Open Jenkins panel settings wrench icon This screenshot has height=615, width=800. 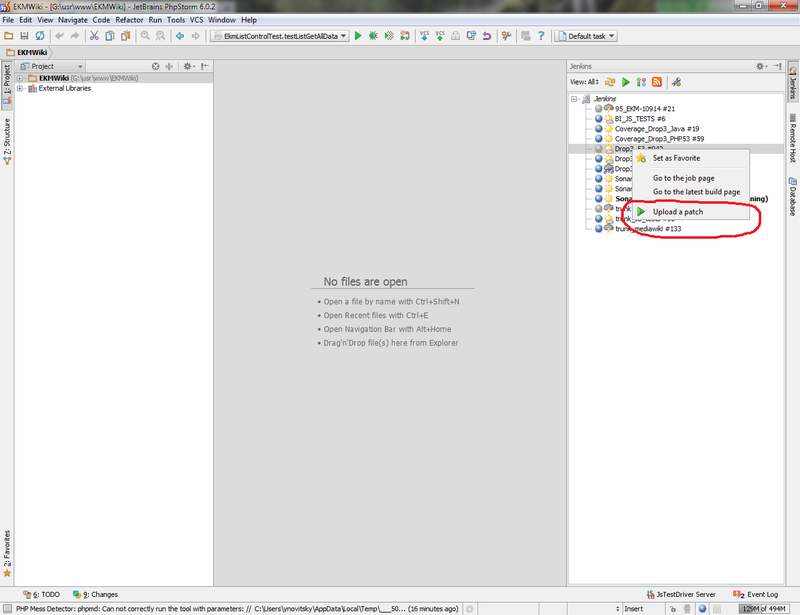tap(675, 82)
